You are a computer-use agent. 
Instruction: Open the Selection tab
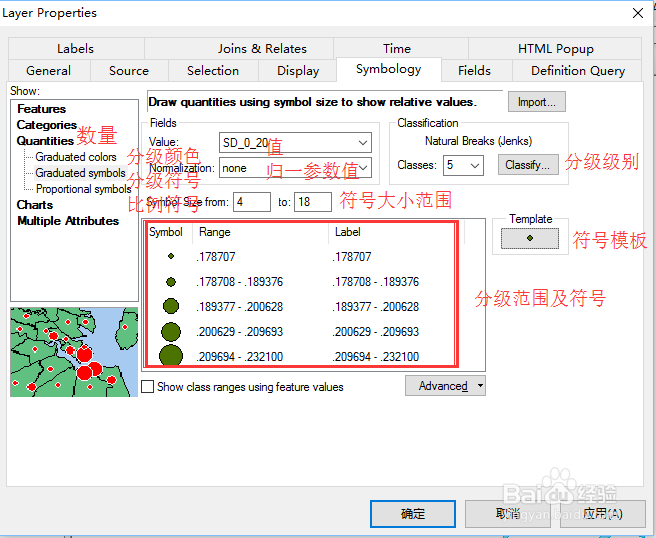[213, 70]
